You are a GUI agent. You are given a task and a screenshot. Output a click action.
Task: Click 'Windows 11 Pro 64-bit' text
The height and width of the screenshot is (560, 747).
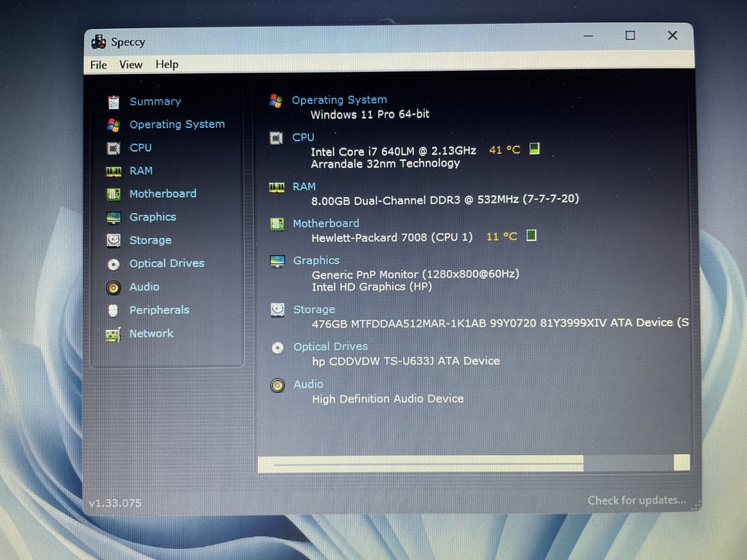coord(370,114)
